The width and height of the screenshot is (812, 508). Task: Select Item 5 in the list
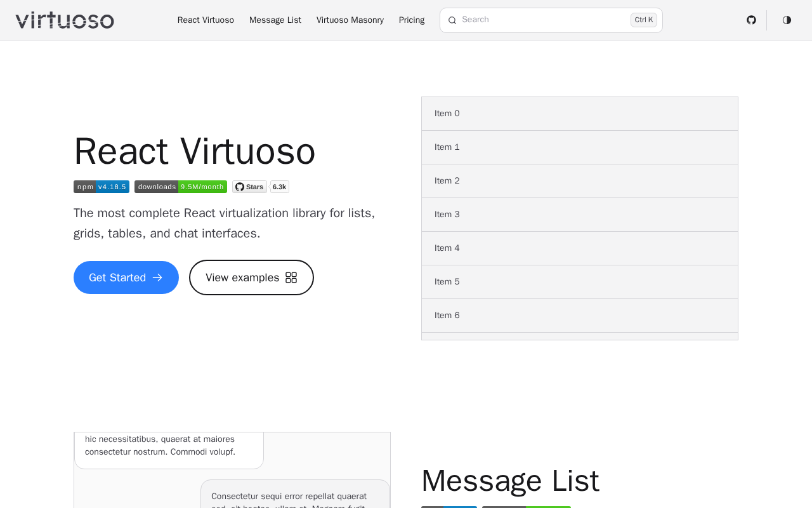[580, 282]
